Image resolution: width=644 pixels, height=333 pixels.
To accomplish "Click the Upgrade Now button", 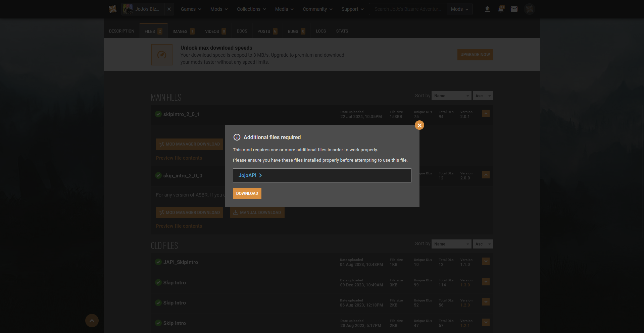I will [475, 55].
